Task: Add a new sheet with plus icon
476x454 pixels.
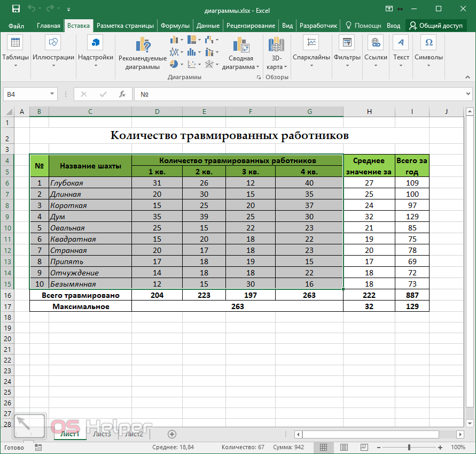Action: [x=171, y=434]
